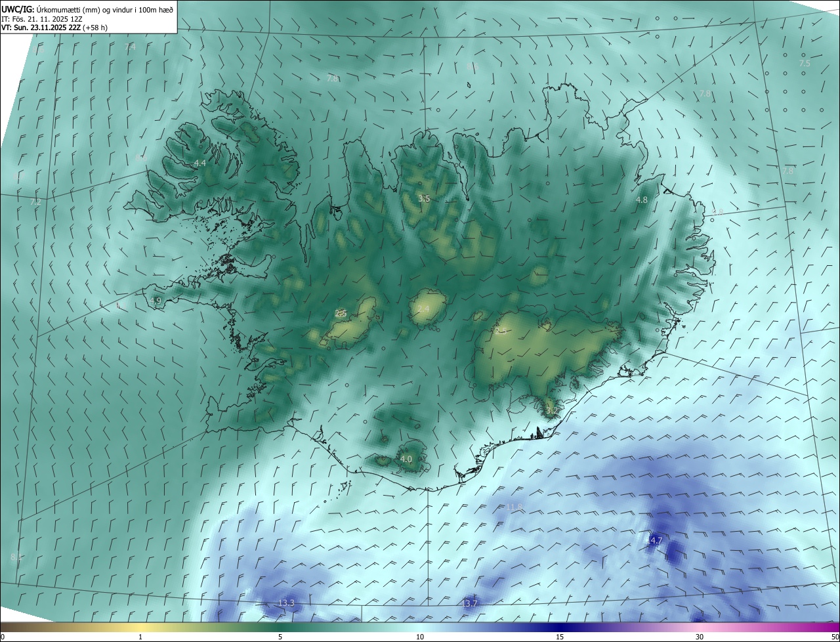Click the 4.9 value label on the map

coord(156,301)
